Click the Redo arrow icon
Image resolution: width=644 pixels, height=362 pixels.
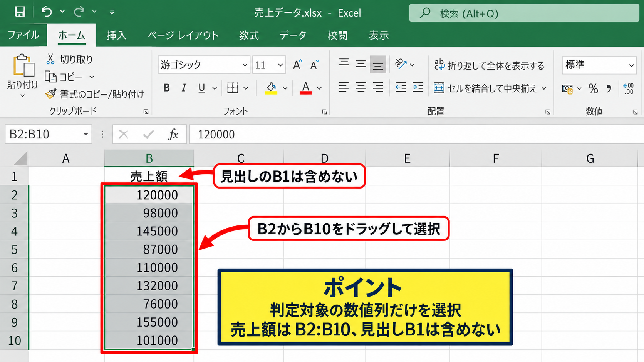coord(79,12)
